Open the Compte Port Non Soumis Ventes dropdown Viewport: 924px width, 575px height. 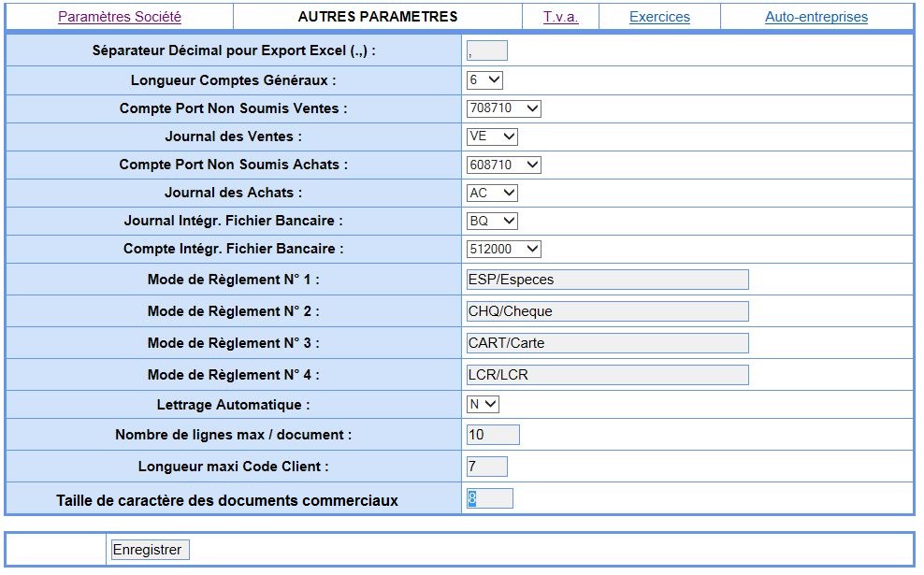click(x=503, y=108)
